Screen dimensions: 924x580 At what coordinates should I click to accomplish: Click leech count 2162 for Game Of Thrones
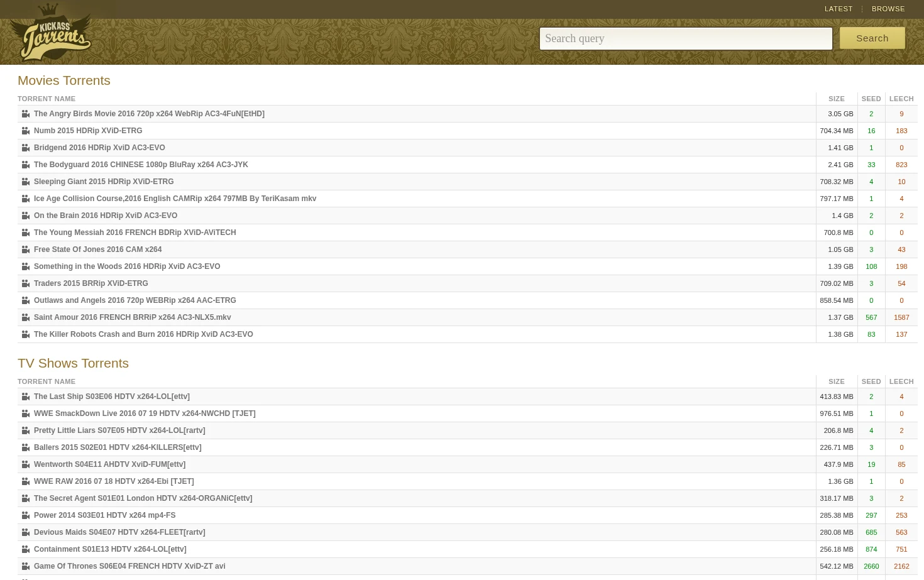901,566
